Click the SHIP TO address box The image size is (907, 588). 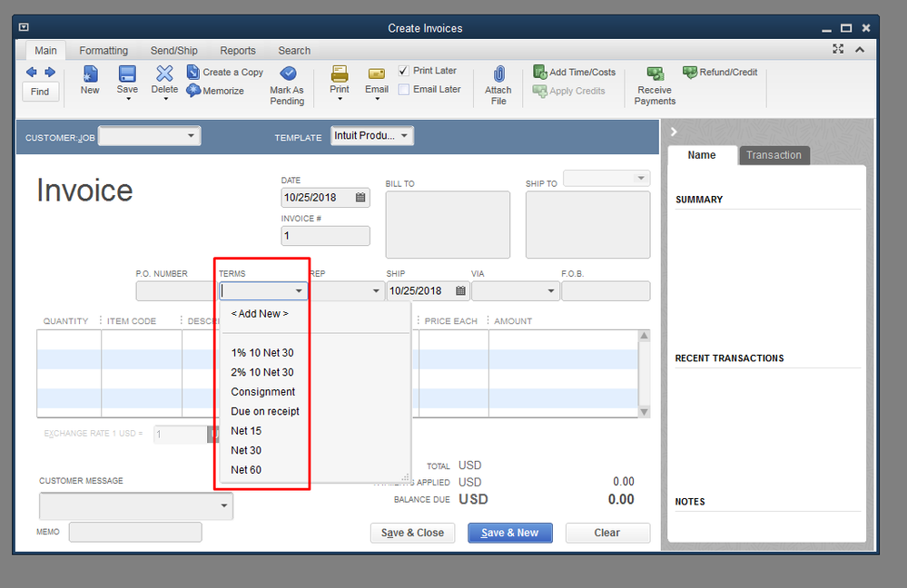tap(587, 225)
